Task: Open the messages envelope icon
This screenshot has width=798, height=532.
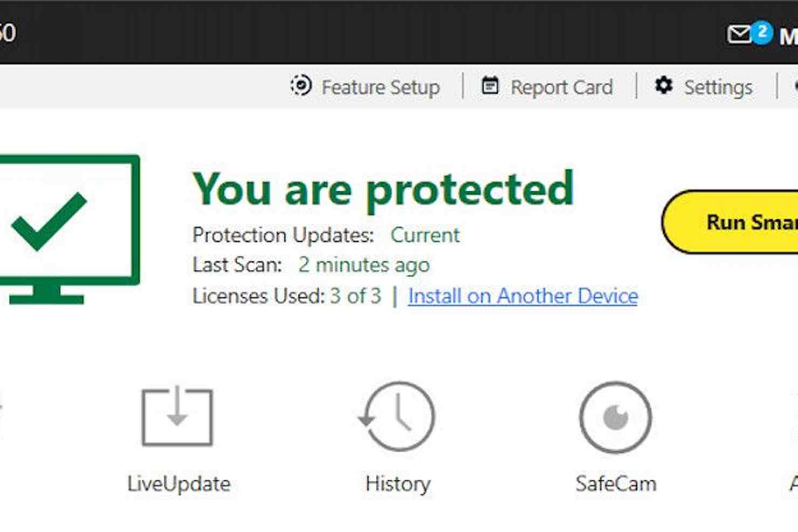Action: pos(739,35)
